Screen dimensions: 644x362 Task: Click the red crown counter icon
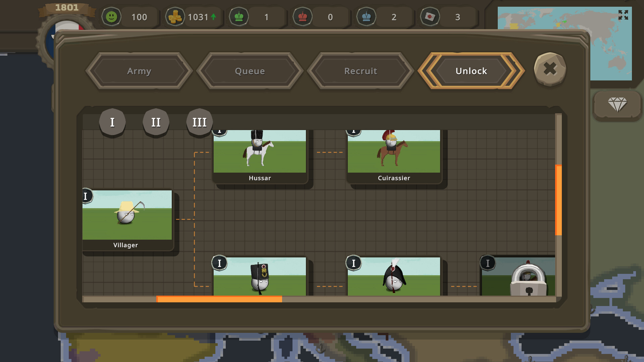(302, 17)
